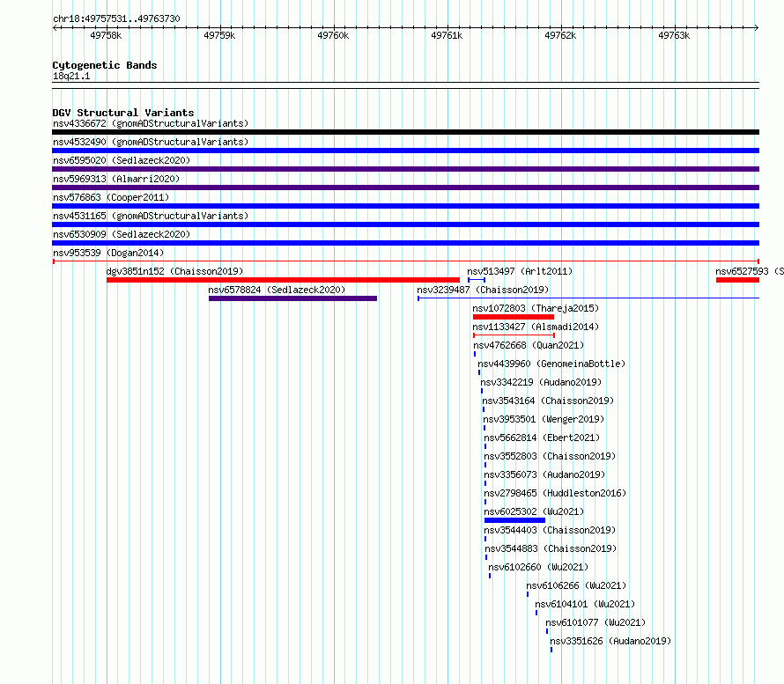Image resolution: width=784 pixels, height=684 pixels.
Task: Click the 49760k ruler tick label
Action: tap(333, 35)
